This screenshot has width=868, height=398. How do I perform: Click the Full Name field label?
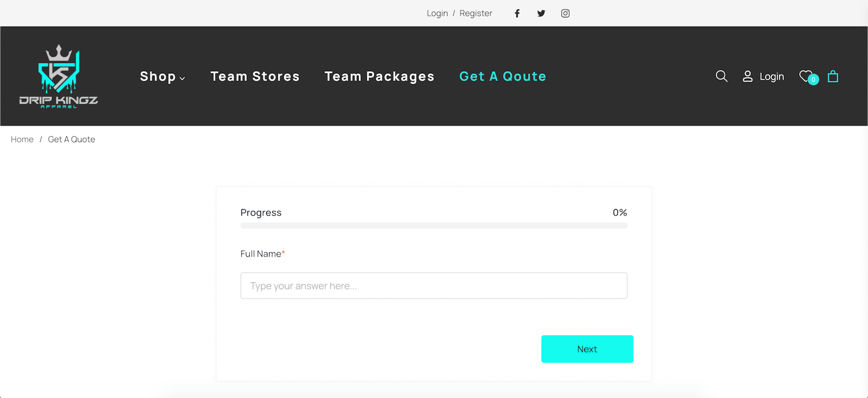263,254
